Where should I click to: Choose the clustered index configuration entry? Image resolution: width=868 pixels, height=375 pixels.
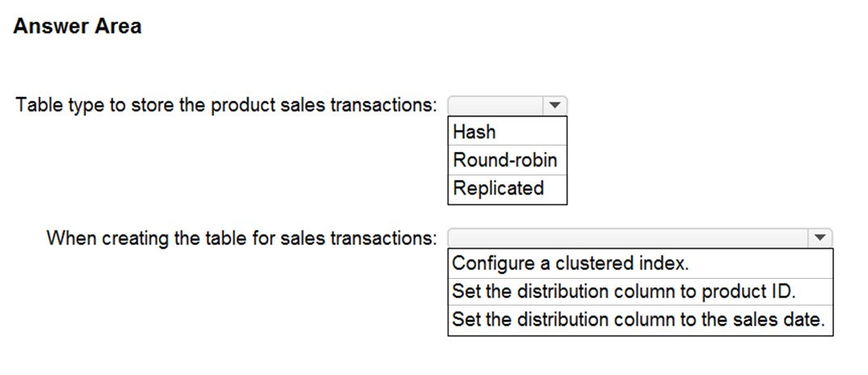click(x=570, y=263)
